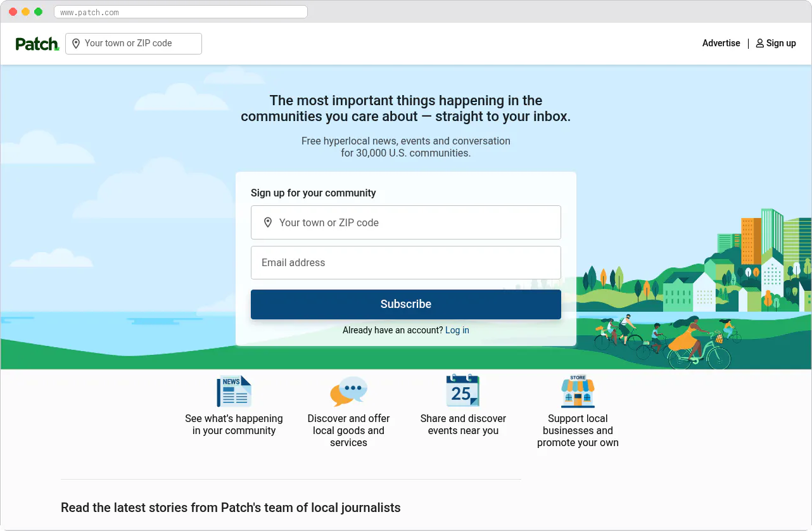Click the calendar icon for nearby events

(x=463, y=391)
